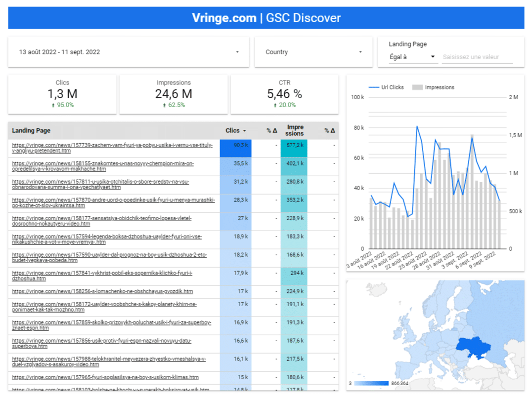Open link 158155-znakomtes-u-nas-novyy-chempion
532x399 pixels.
pyautogui.click(x=103, y=166)
